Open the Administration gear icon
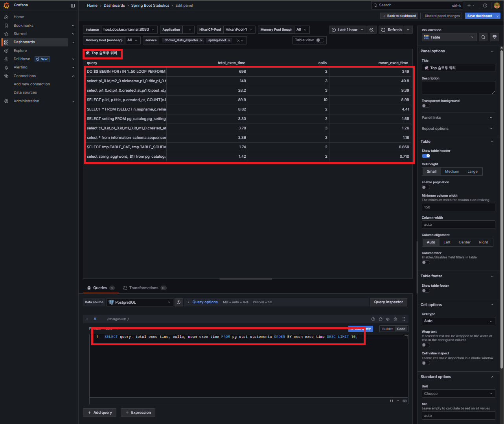Image resolution: width=504 pixels, height=424 pixels. click(6, 101)
